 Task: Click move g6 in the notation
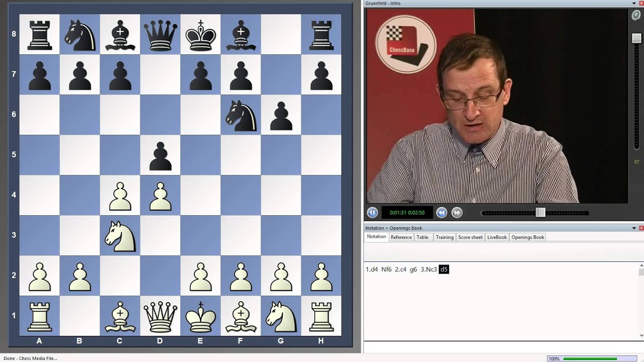tap(413, 269)
